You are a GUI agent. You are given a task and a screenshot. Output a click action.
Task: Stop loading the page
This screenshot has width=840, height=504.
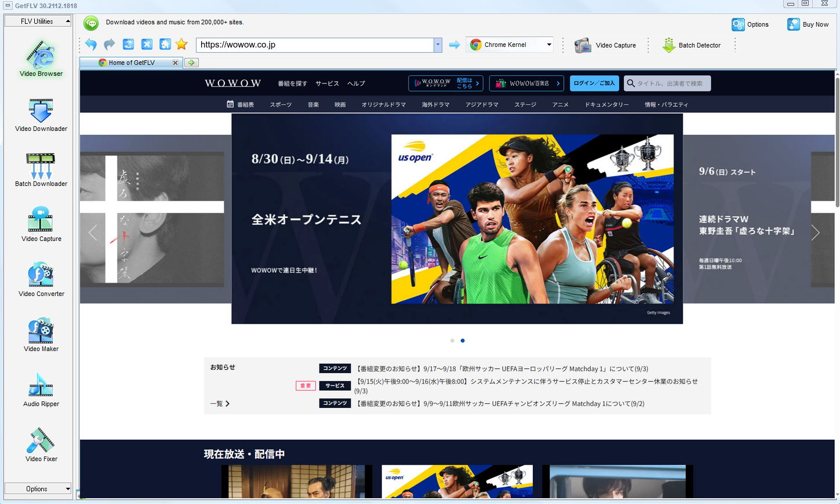click(147, 45)
